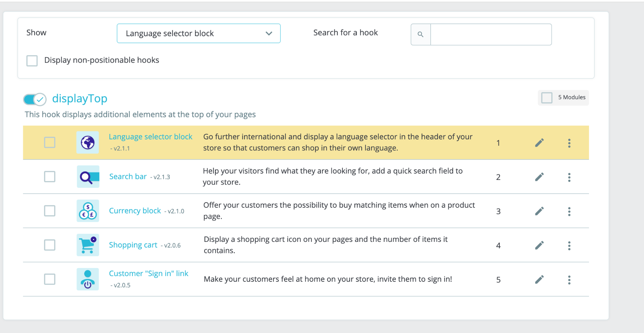Image resolution: width=644 pixels, height=333 pixels.
Task: Check the Shopping cart row checkbox
Action: click(x=50, y=245)
